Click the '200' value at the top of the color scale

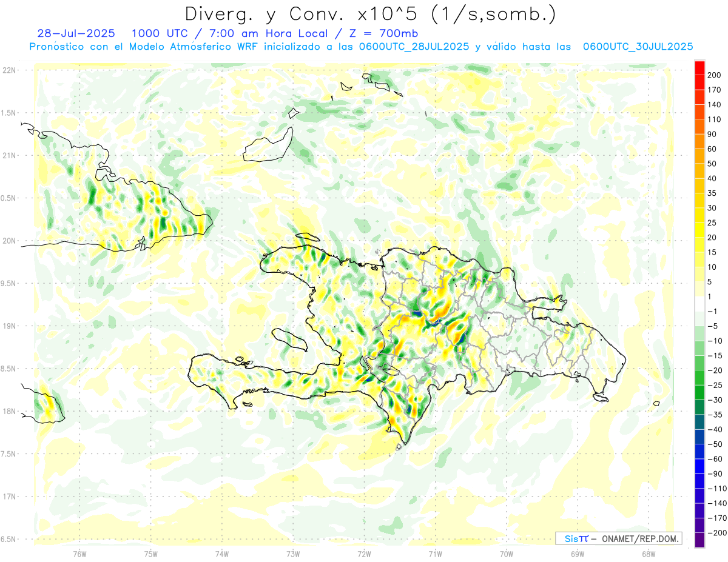pyautogui.click(x=715, y=75)
